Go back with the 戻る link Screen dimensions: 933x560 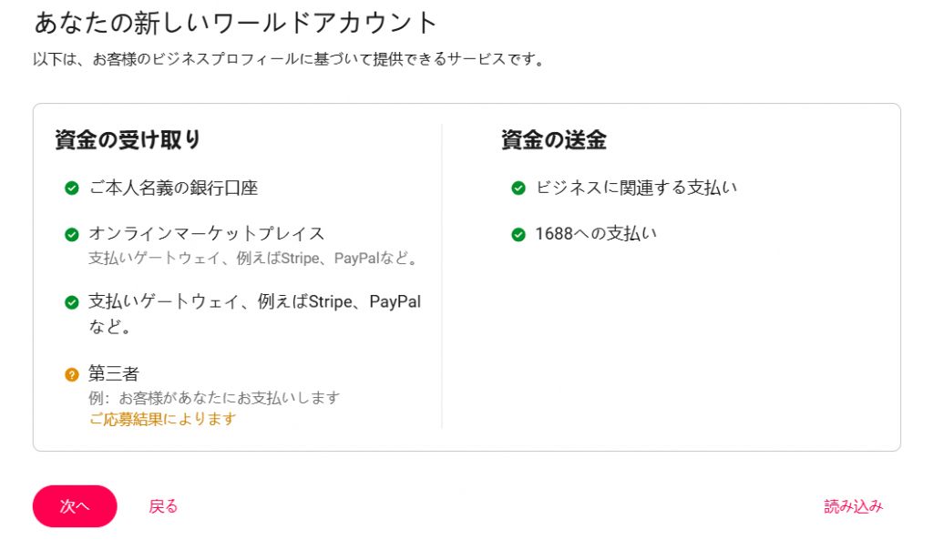(163, 506)
